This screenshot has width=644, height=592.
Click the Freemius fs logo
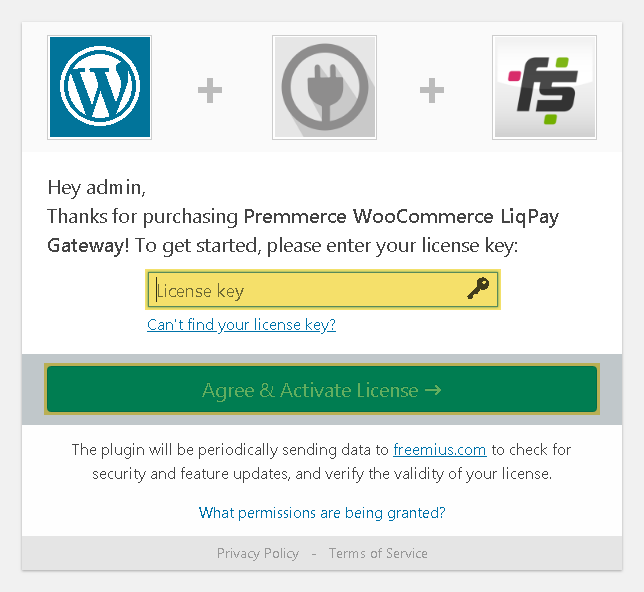tap(544, 87)
